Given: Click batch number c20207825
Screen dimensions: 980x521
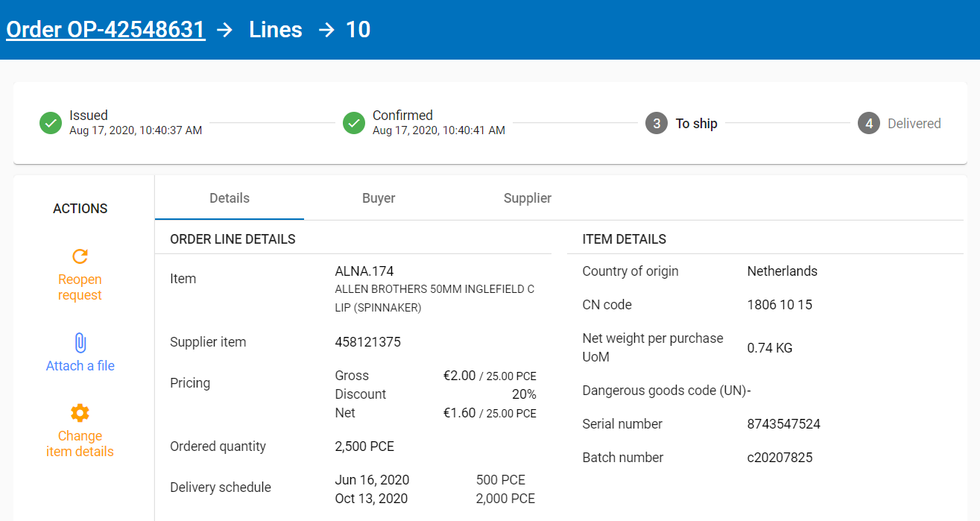Looking at the screenshot, I should pyautogui.click(x=780, y=458).
